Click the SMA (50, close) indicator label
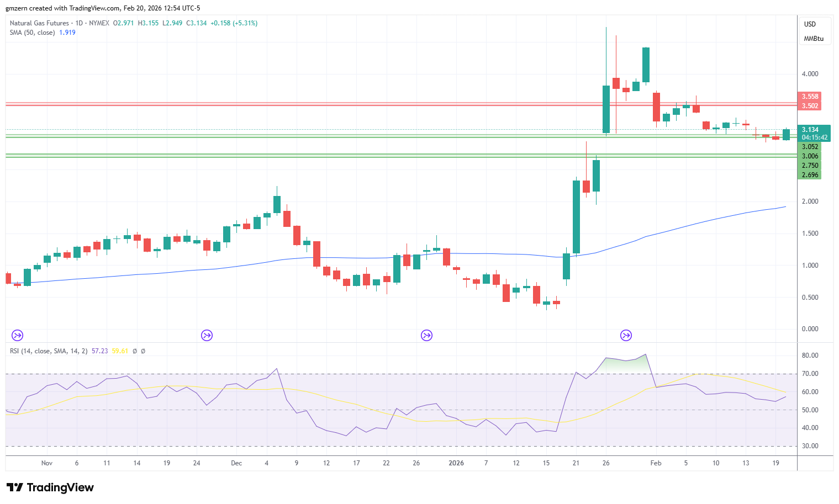The height and width of the screenshot is (504, 839). [32, 33]
